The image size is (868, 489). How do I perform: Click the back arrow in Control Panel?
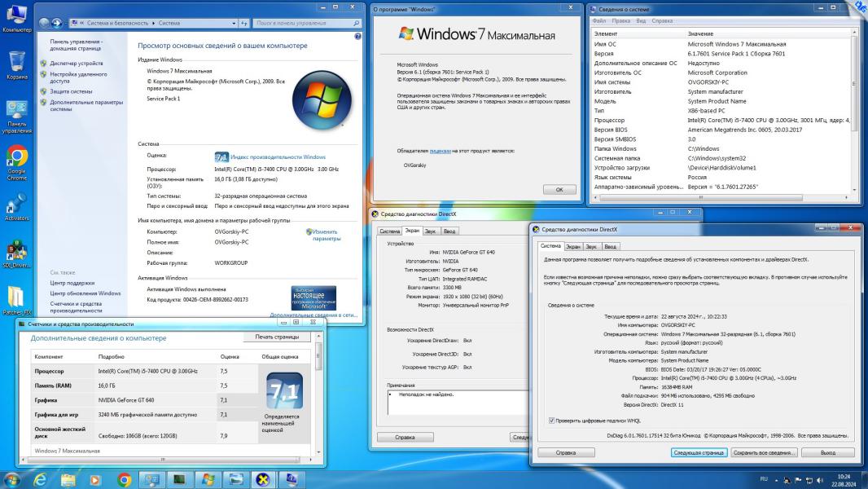tap(45, 24)
